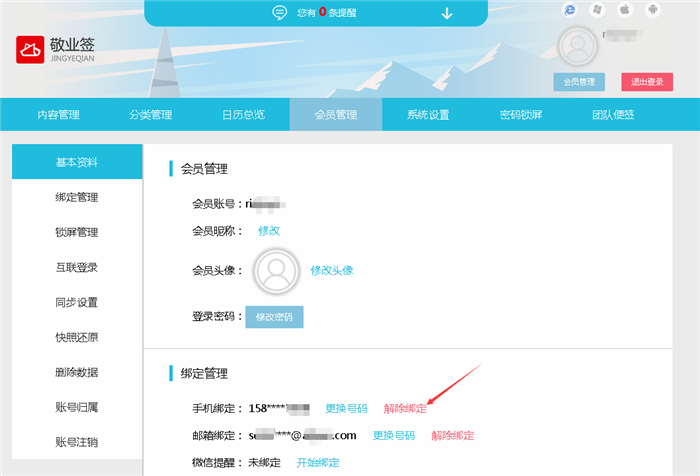Open the 内容管理 nav tab

click(x=58, y=115)
